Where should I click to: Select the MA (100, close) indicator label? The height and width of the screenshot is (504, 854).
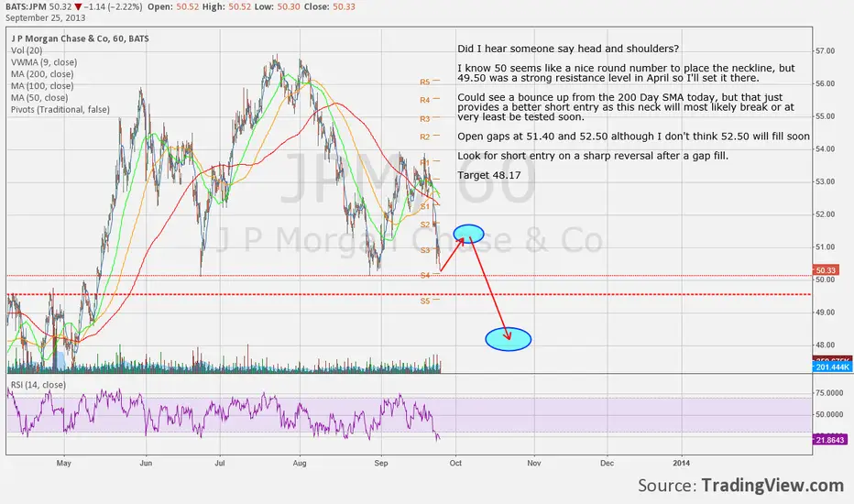point(42,86)
